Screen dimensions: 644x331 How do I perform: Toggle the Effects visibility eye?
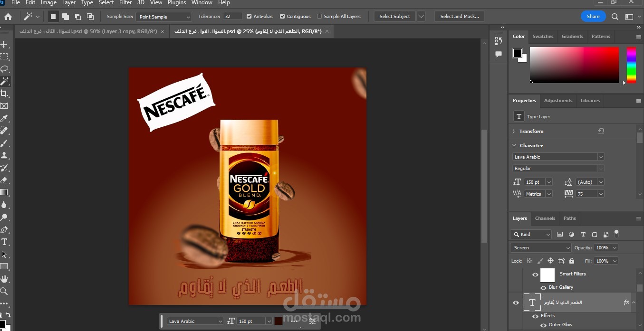pos(535,316)
